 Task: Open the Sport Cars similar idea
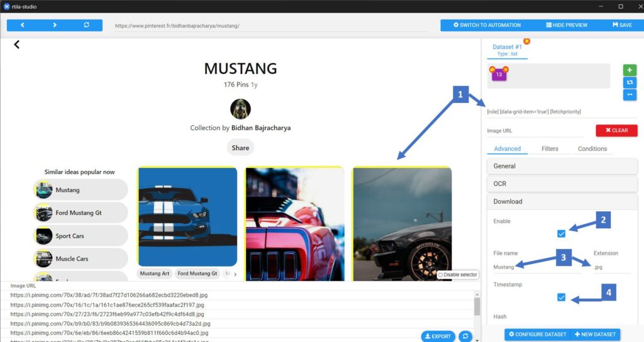[80, 236]
